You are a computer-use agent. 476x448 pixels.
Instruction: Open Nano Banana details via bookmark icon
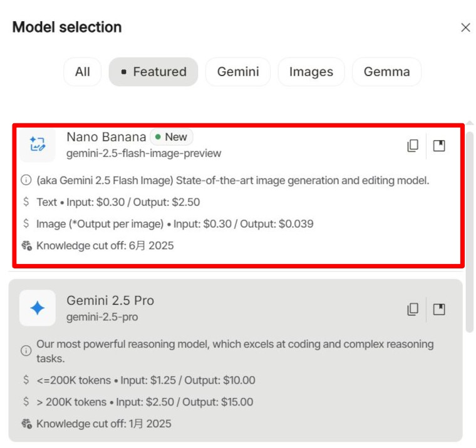coord(439,146)
